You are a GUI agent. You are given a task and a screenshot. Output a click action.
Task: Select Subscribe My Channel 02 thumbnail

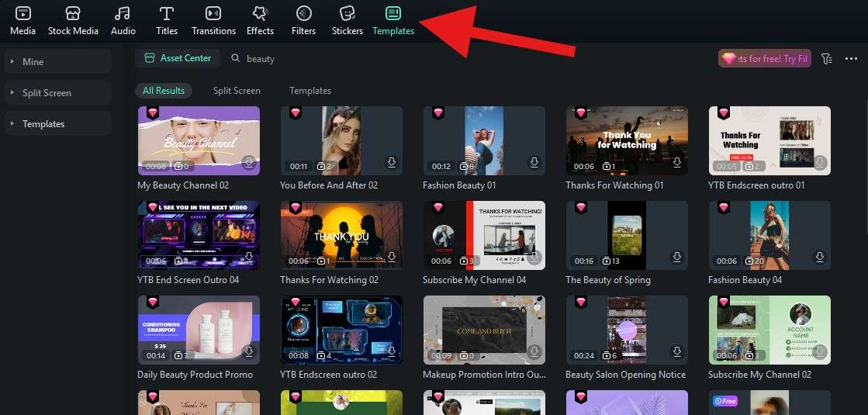click(x=769, y=330)
